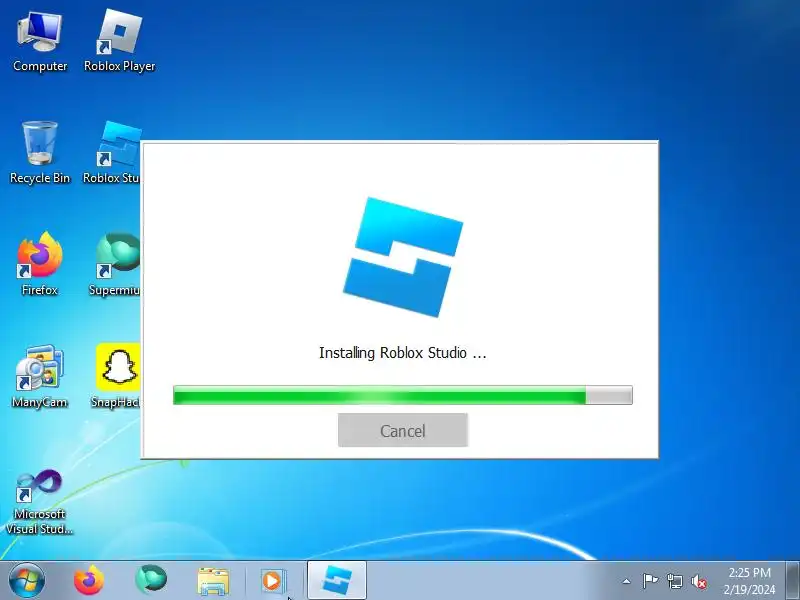Viewport: 800px width, 600px height.
Task: Select the Firefox desktop shortcut
Action: point(40,264)
